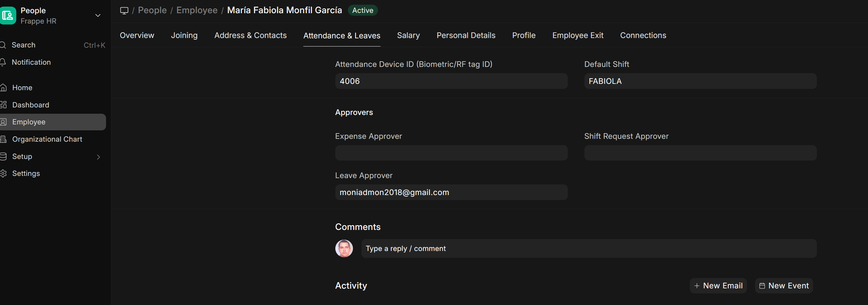Open the Notification bell
Viewport: 868px width, 305px height.
3,62
